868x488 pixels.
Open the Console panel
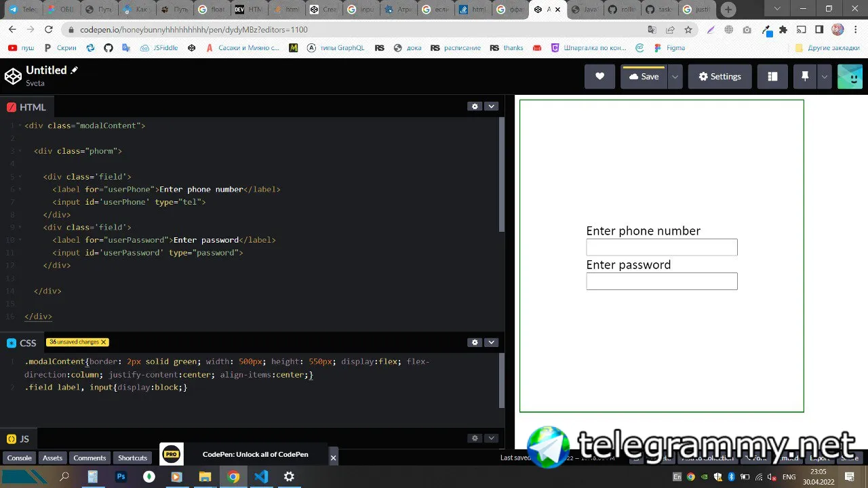click(x=20, y=457)
